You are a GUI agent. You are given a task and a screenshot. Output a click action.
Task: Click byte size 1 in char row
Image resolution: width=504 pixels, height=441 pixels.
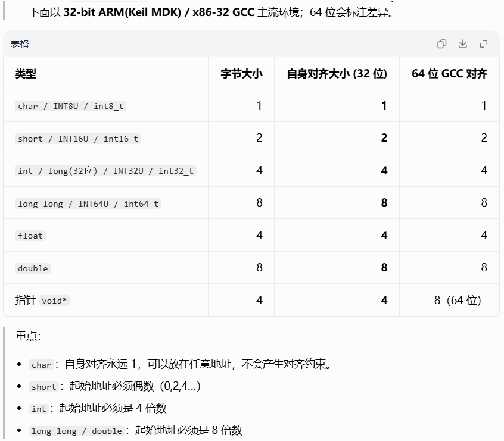(x=259, y=106)
